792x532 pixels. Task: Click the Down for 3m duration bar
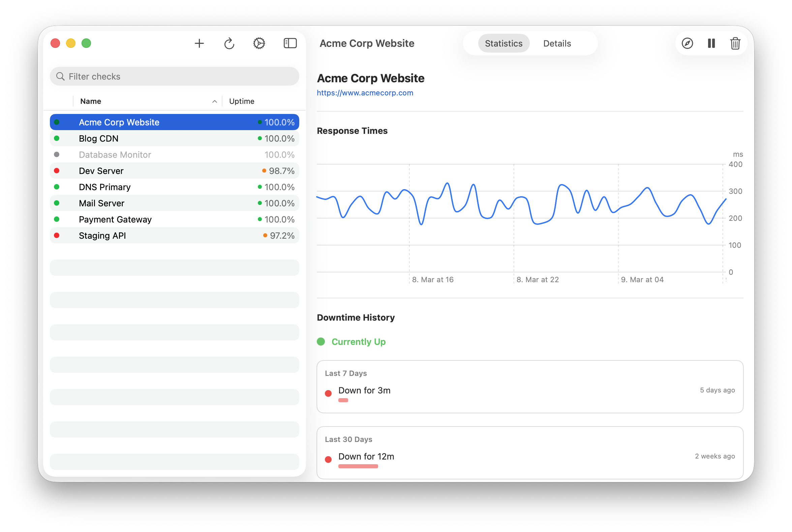pos(343,401)
